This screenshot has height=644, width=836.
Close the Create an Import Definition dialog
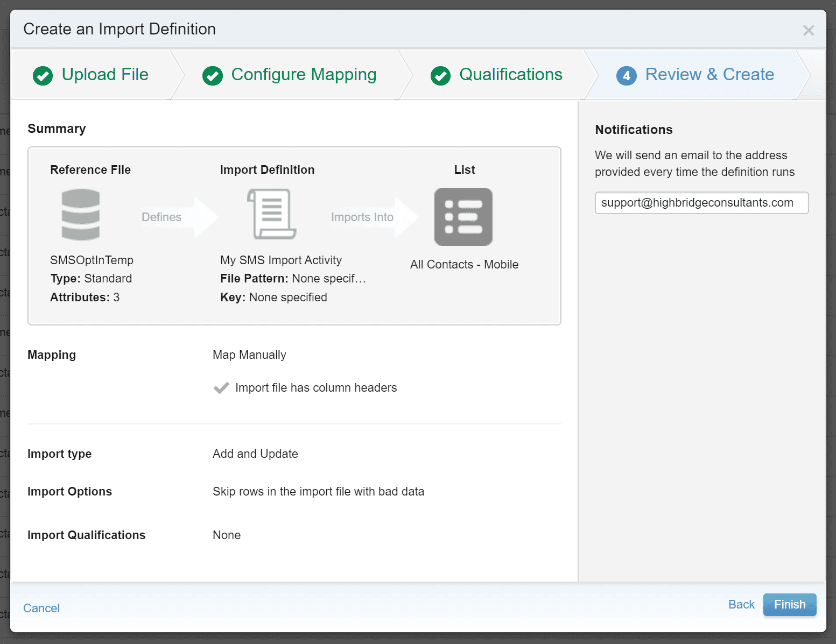pos(808,31)
